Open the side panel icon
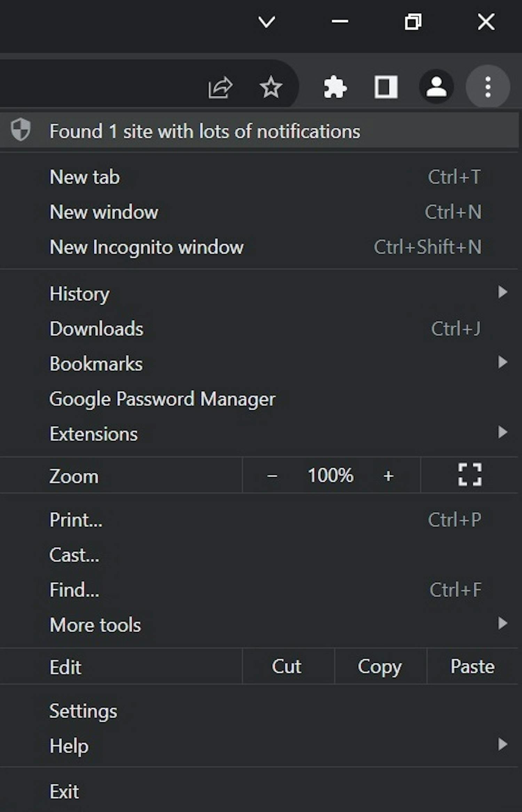522x812 pixels. 386,87
